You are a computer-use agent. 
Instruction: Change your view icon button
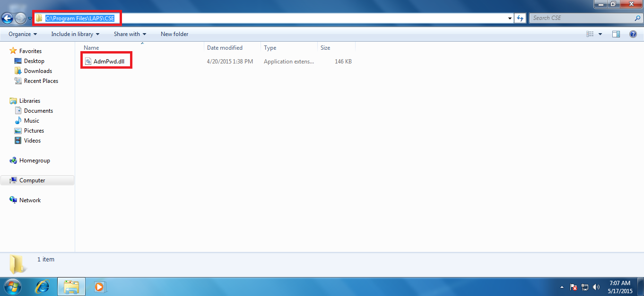[x=590, y=34]
